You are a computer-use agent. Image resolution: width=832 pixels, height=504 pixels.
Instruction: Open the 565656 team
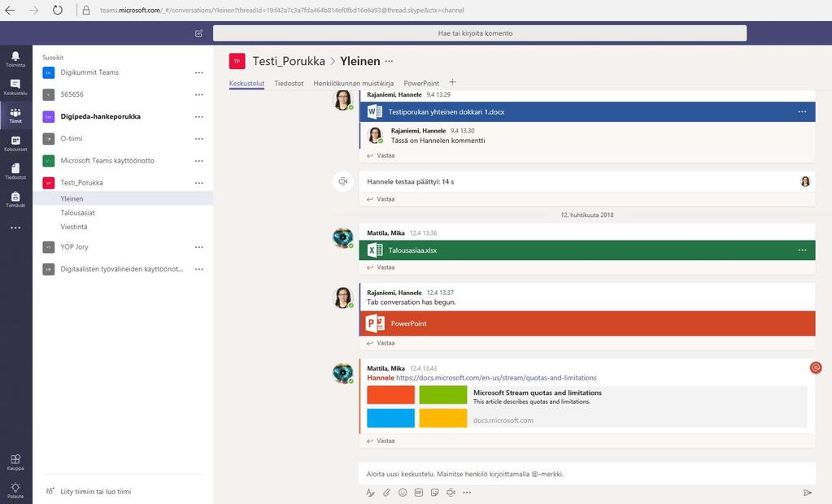click(72, 94)
